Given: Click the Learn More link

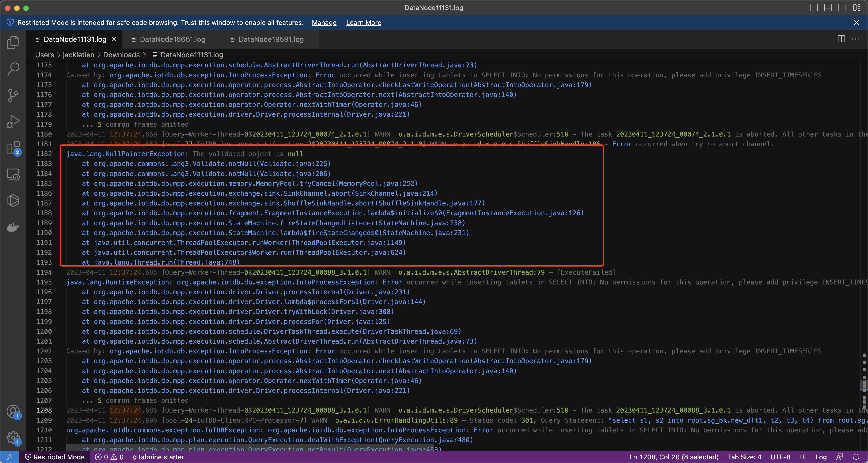Looking at the screenshot, I should [363, 23].
